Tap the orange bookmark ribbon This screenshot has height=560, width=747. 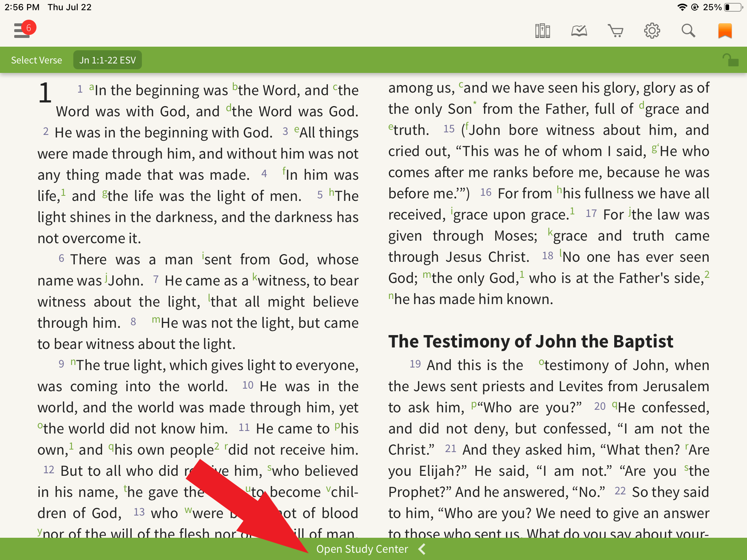point(725,31)
